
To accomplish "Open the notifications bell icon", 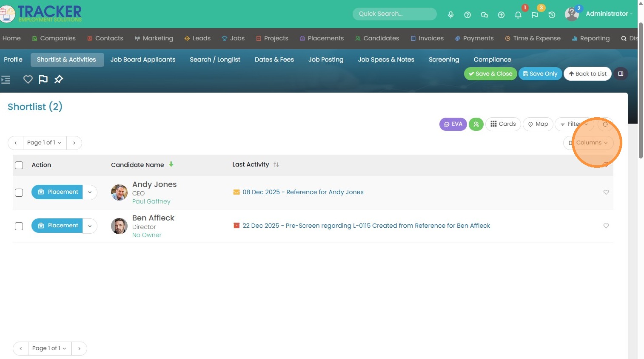I will pyautogui.click(x=518, y=15).
